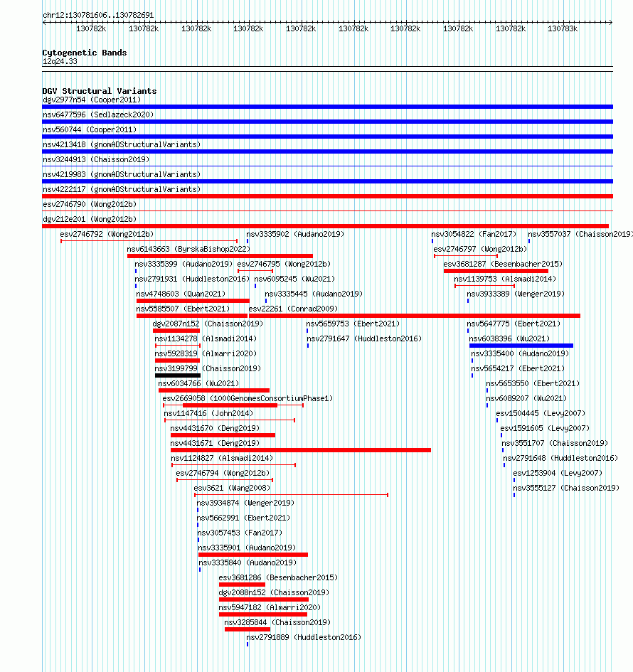The image size is (633, 672).
Task: Select nsv4748603 (Quan2021) label
Action: point(181,294)
